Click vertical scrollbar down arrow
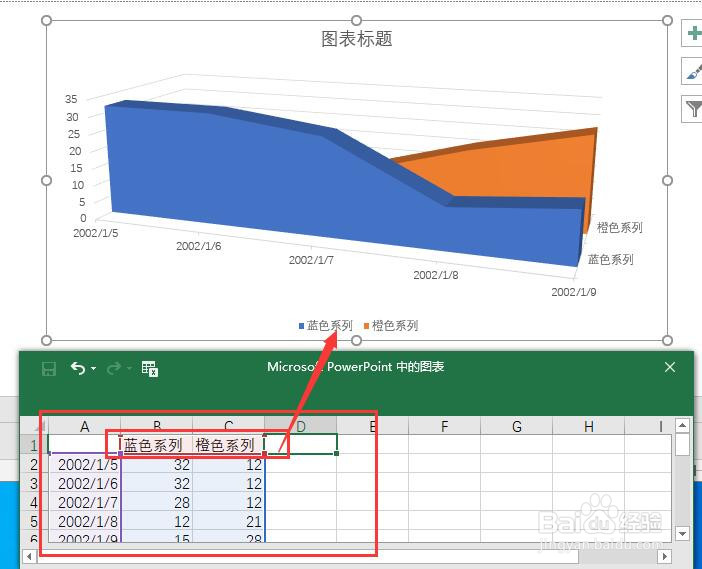 pos(682,533)
